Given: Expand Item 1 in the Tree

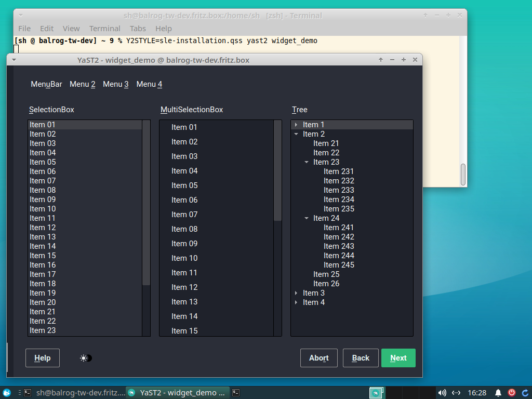Looking at the screenshot, I should [x=296, y=125].
